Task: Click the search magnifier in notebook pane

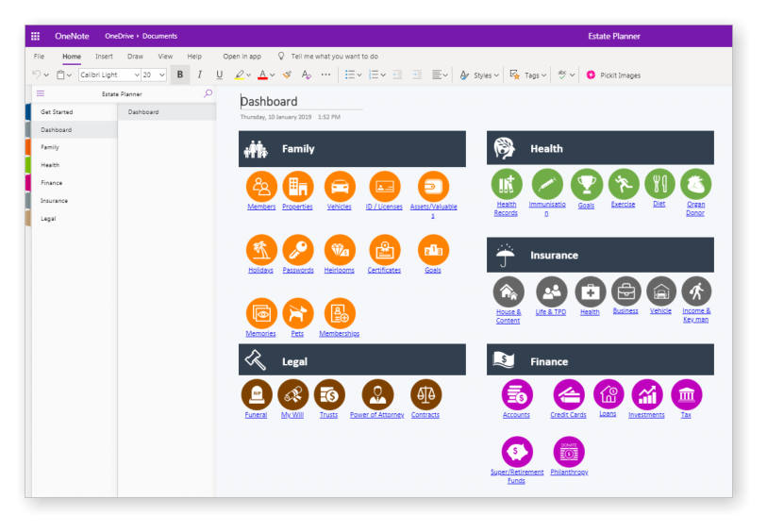Action: coord(208,93)
